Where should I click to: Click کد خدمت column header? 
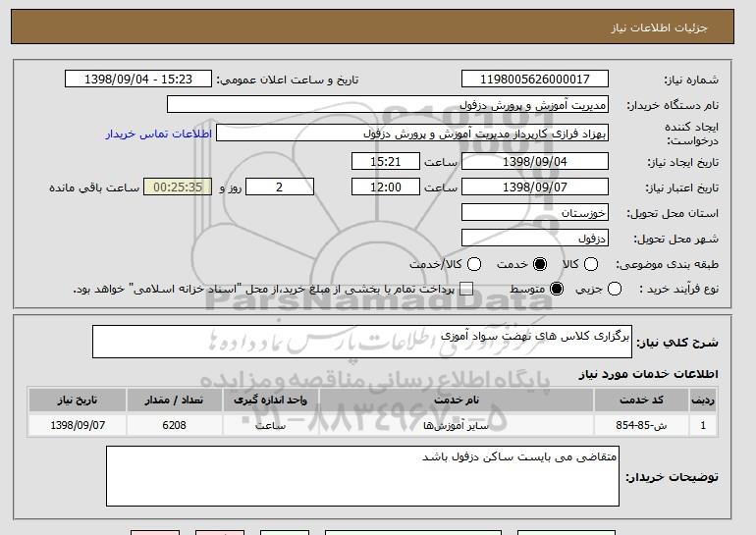641,401
